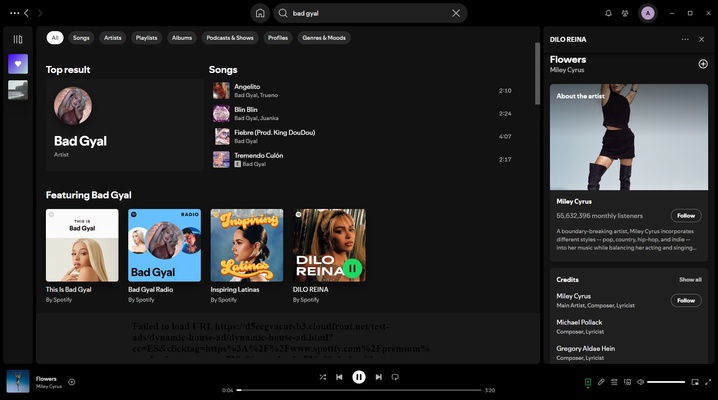Open Flowers album art in bottom bar

click(18, 381)
